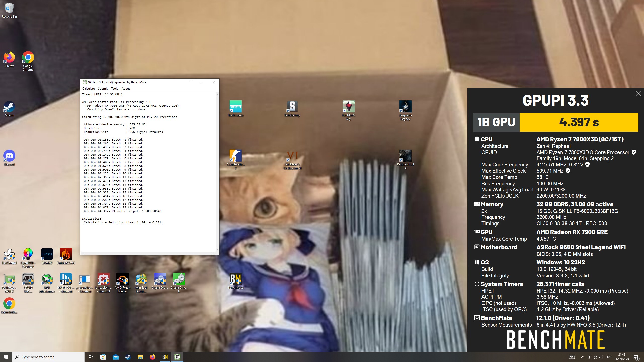Open File Explorer from the taskbar
This screenshot has height=362, width=644.
point(140,357)
